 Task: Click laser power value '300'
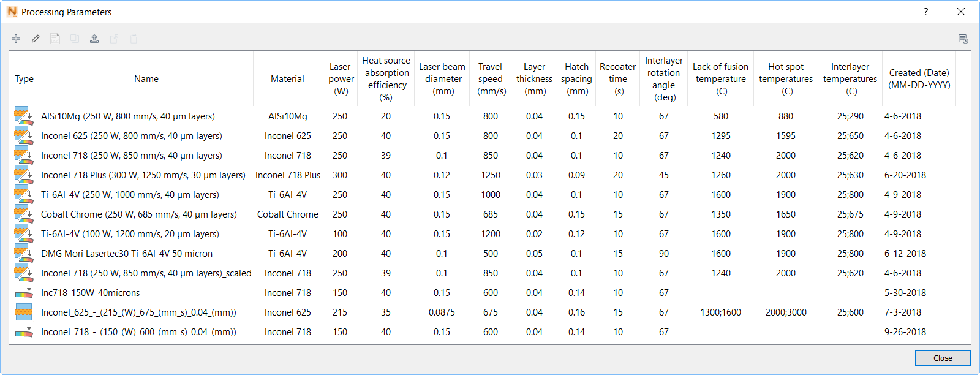pyautogui.click(x=340, y=175)
